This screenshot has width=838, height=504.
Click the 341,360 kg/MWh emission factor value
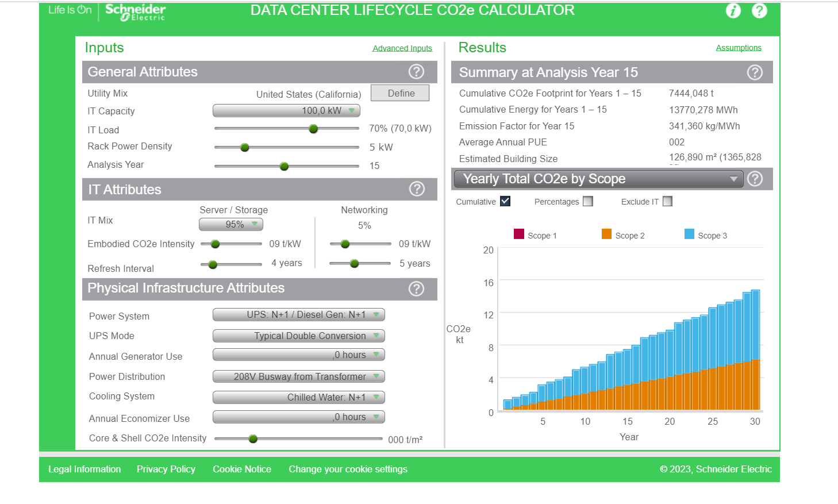[705, 126]
